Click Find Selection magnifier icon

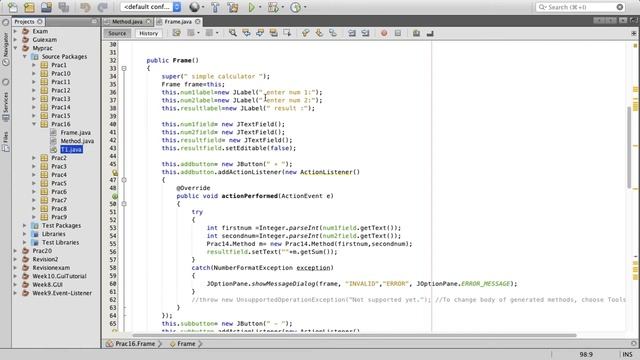click(x=233, y=33)
